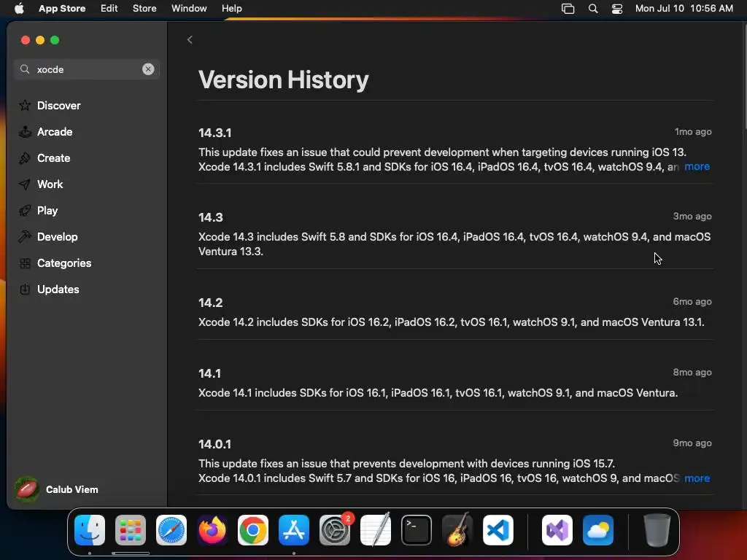Click the 1mo ago timestamp
Screen dimensions: 747x560
(x=693, y=132)
